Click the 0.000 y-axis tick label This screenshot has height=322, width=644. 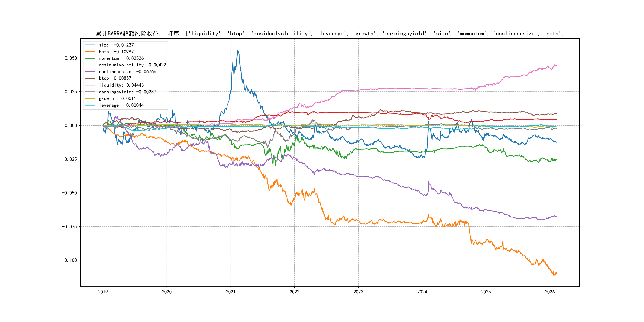71,125
